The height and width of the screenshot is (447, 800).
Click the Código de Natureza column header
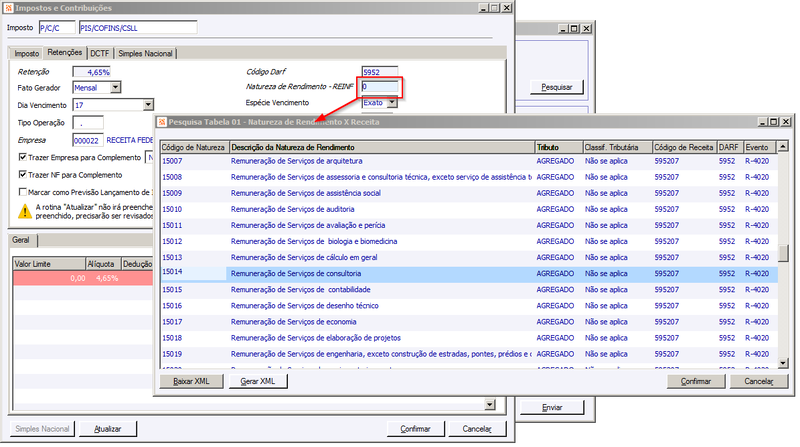pyautogui.click(x=194, y=147)
